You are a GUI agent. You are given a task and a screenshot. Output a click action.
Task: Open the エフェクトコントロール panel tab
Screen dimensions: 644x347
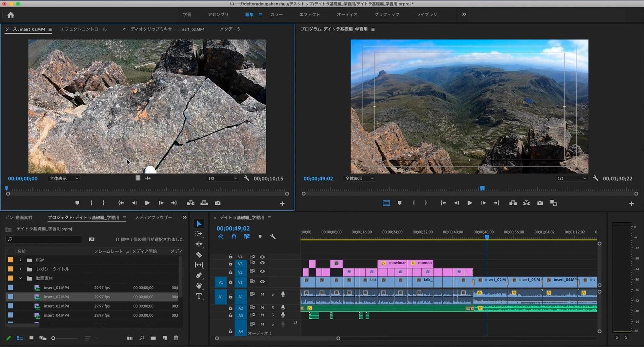pyautogui.click(x=83, y=29)
